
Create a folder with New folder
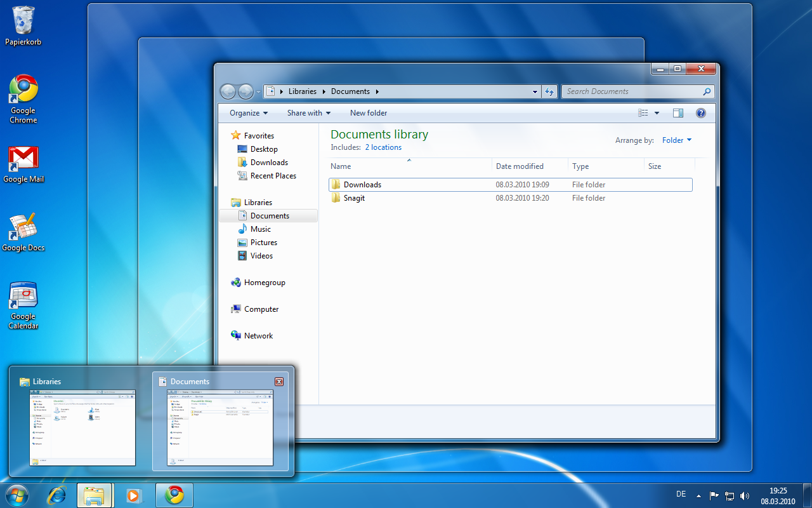[368, 112]
